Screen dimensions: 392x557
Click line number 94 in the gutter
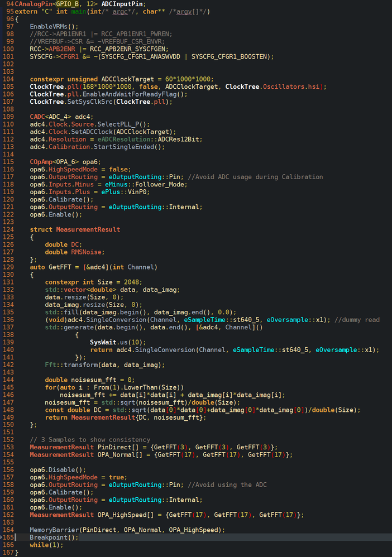(10, 4)
